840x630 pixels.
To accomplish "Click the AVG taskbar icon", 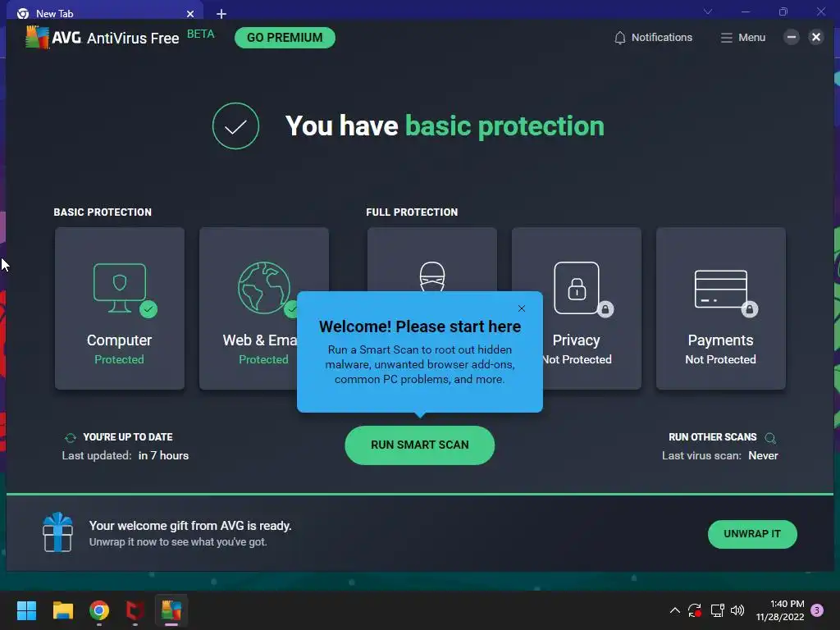I will 171,610.
